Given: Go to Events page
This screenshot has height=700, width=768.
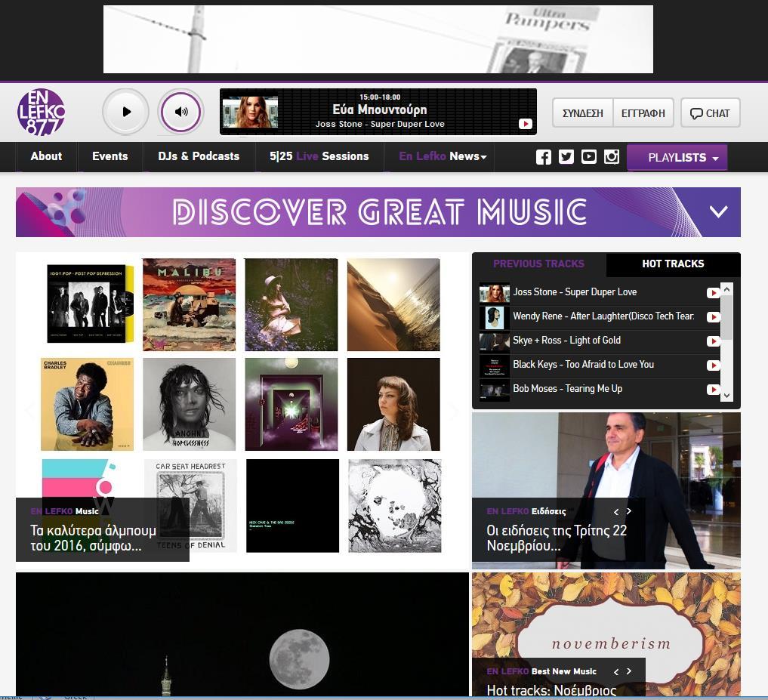Looking at the screenshot, I should coord(109,156).
